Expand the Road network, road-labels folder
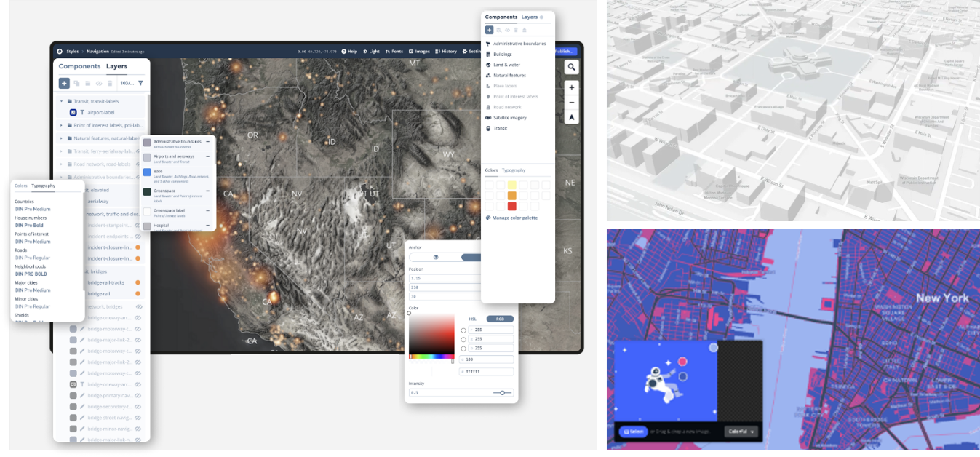The height and width of the screenshot is (457, 980). point(62,164)
